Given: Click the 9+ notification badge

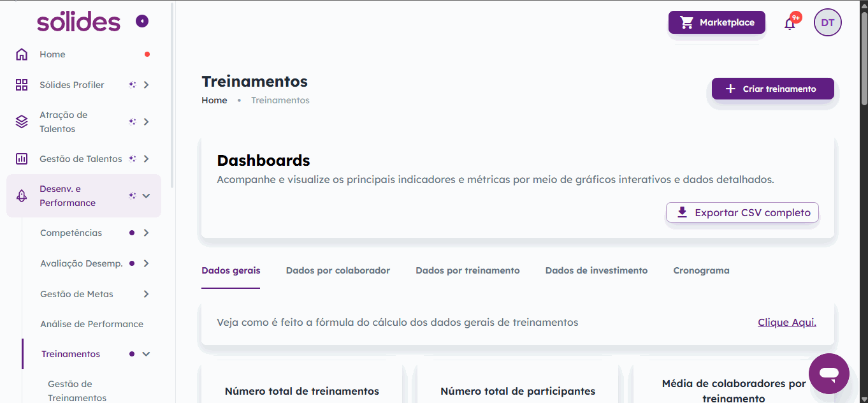Looking at the screenshot, I should (795, 17).
